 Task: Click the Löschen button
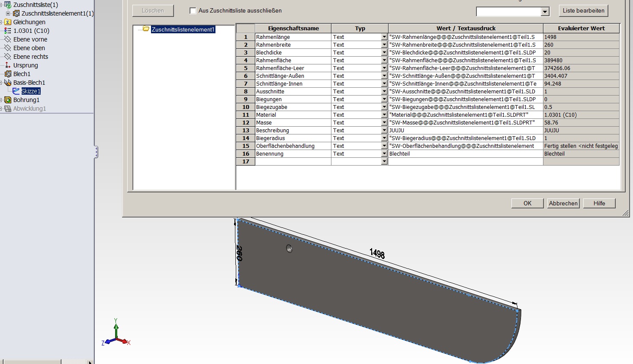[153, 10]
